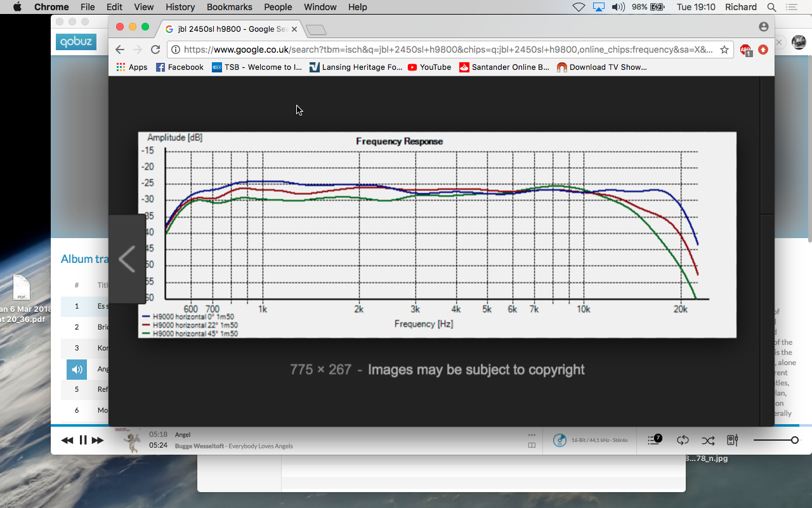This screenshot has height=508, width=812.
Task: Open the Chrome profile icon
Action: pos(764,27)
